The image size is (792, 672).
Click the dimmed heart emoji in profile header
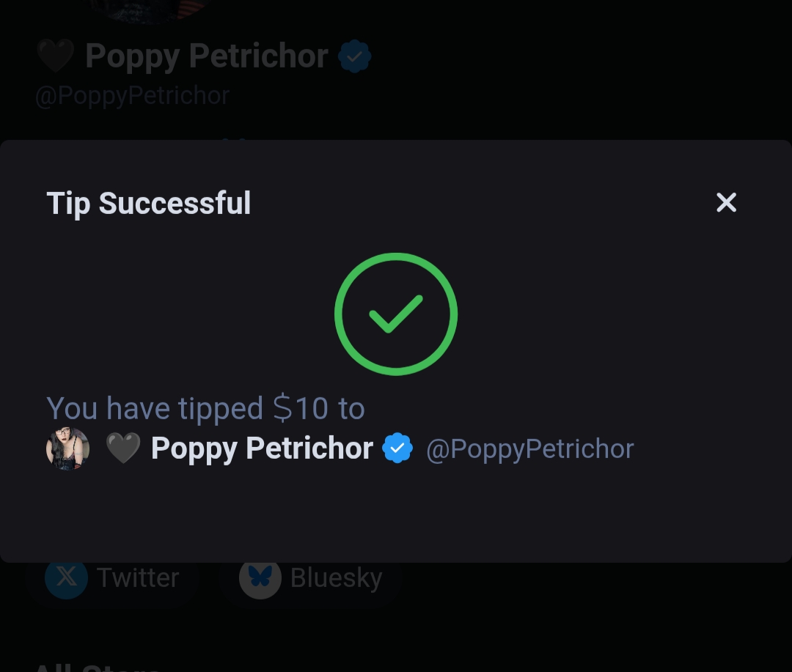point(55,56)
